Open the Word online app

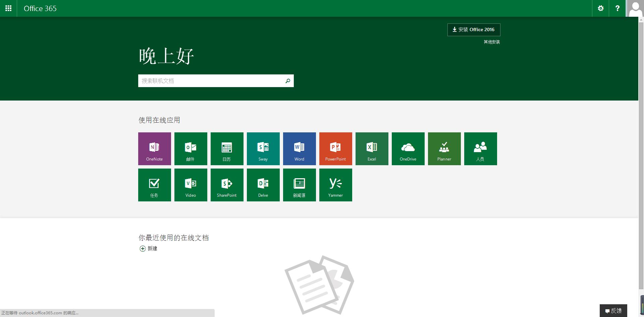(x=299, y=148)
